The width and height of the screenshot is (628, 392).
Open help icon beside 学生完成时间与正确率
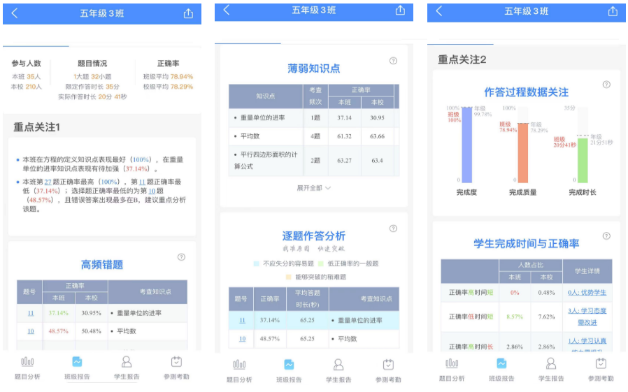pos(606,236)
